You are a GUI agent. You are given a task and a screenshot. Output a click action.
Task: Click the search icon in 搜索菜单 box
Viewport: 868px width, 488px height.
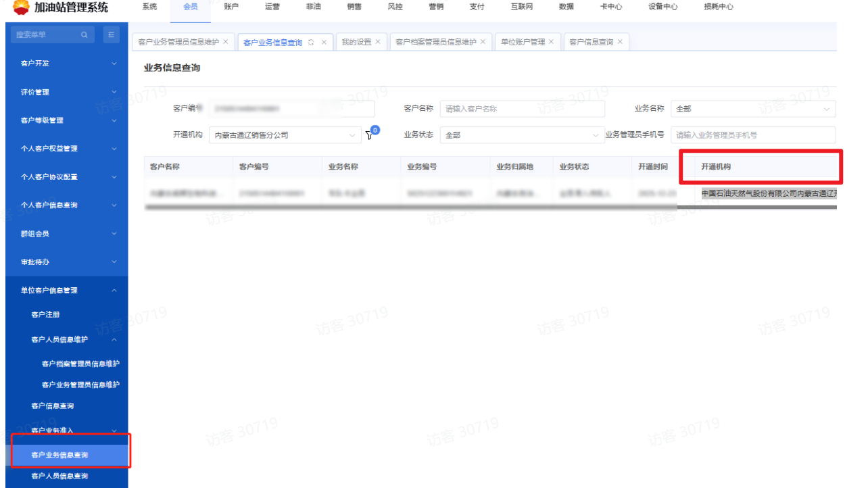click(84, 35)
